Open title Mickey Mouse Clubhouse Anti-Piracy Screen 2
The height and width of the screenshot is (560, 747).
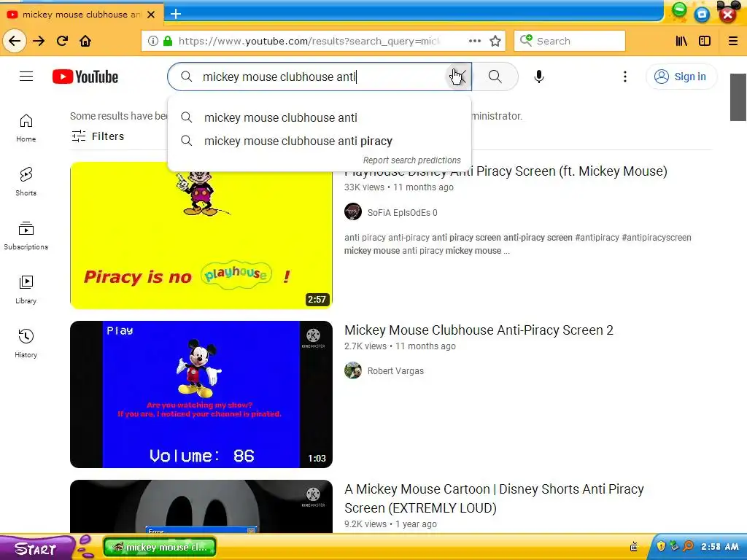(x=479, y=330)
